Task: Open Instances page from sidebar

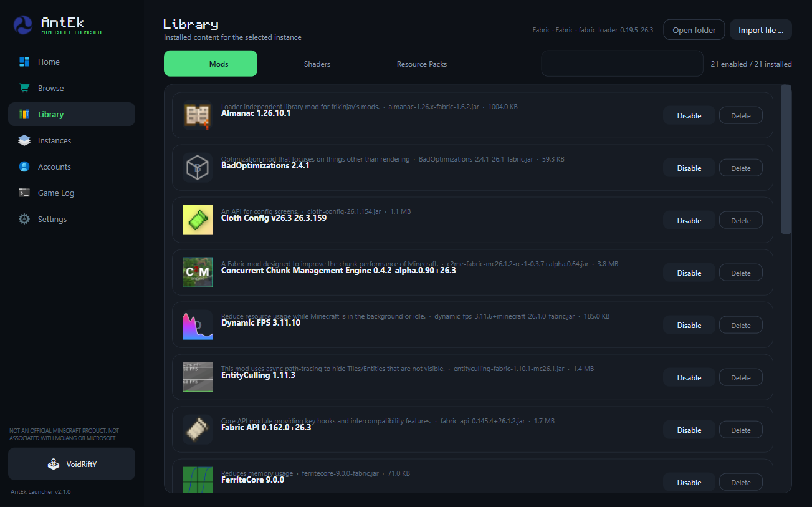Action: pos(72,140)
